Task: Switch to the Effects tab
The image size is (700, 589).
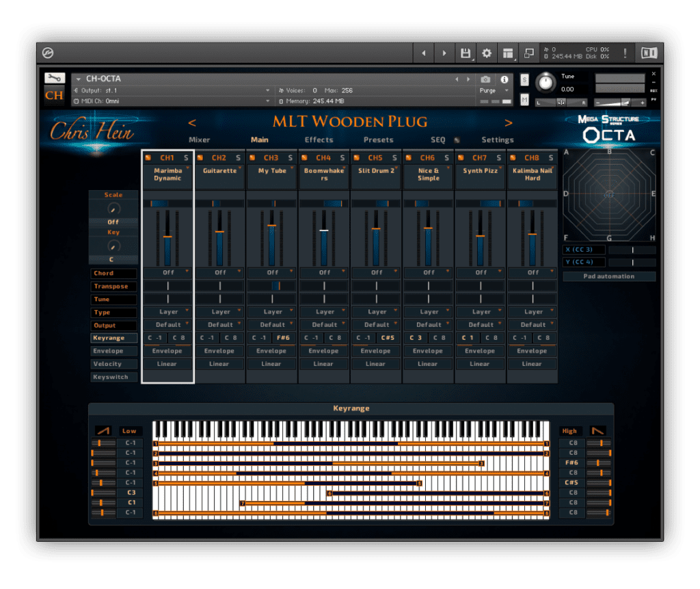Action: (319, 140)
